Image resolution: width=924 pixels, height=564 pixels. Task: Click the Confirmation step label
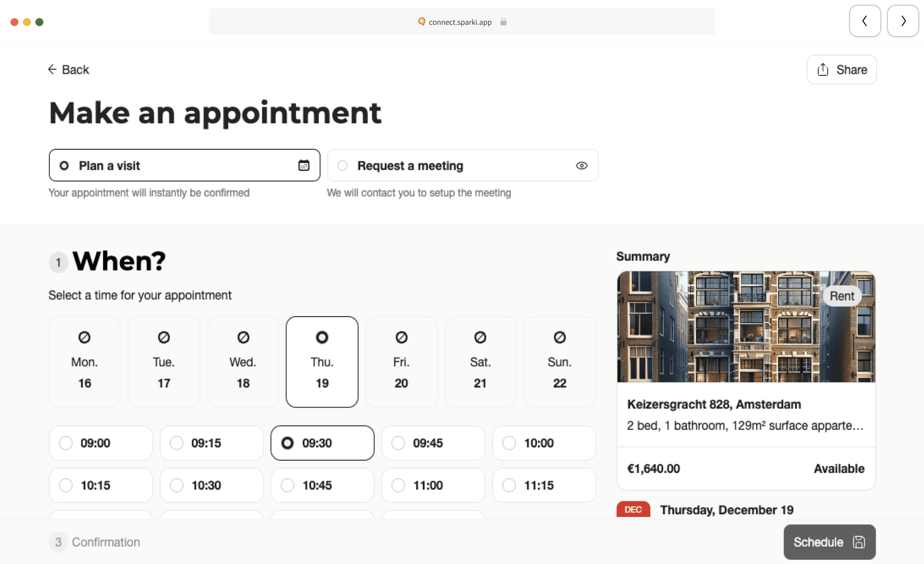tap(106, 542)
